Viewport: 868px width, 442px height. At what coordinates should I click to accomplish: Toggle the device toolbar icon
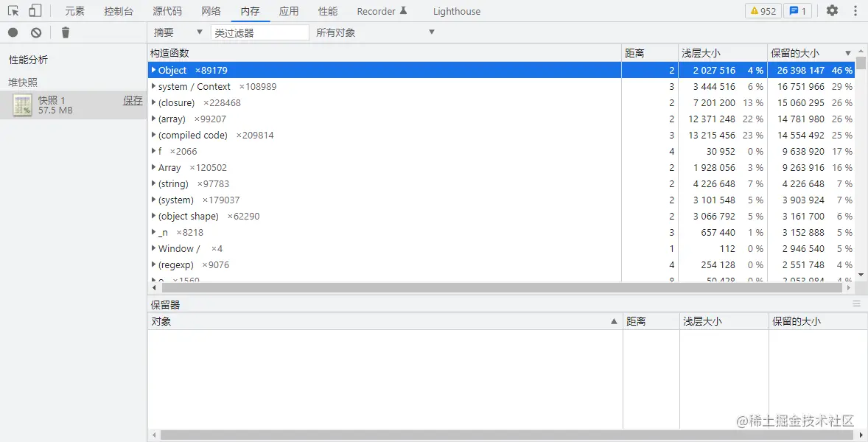click(x=35, y=10)
